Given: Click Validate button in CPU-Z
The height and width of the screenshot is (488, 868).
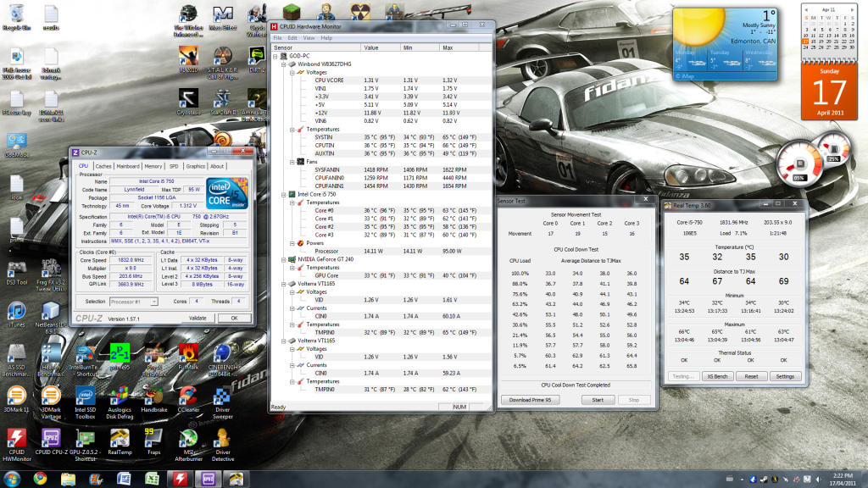Looking at the screenshot, I should [198, 319].
